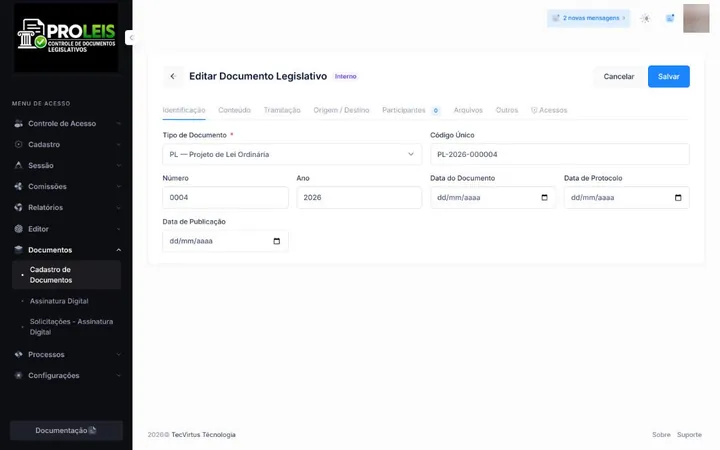This screenshot has width=720, height=450.
Task: Click the Salvar button
Action: tap(669, 77)
